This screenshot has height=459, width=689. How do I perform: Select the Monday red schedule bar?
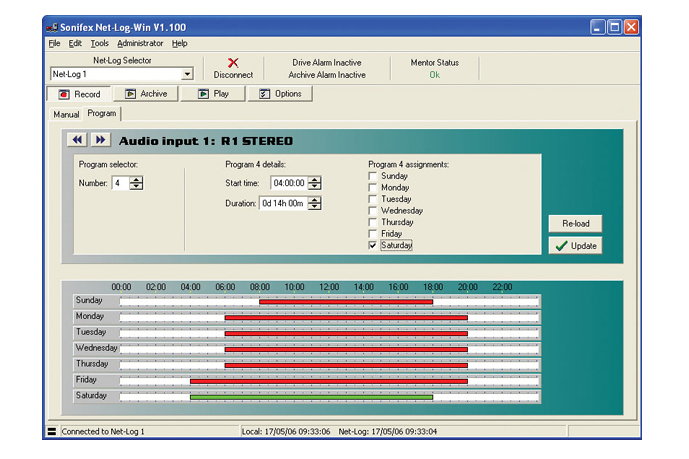(346, 318)
